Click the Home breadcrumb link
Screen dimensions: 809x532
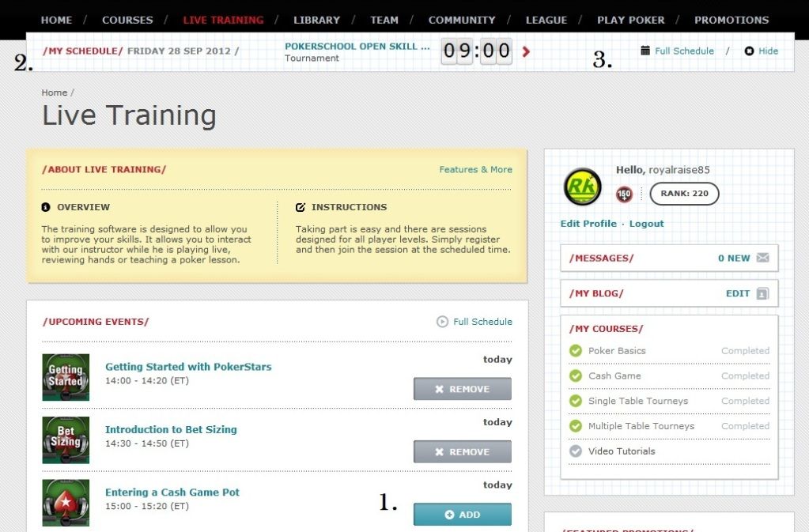(x=55, y=92)
